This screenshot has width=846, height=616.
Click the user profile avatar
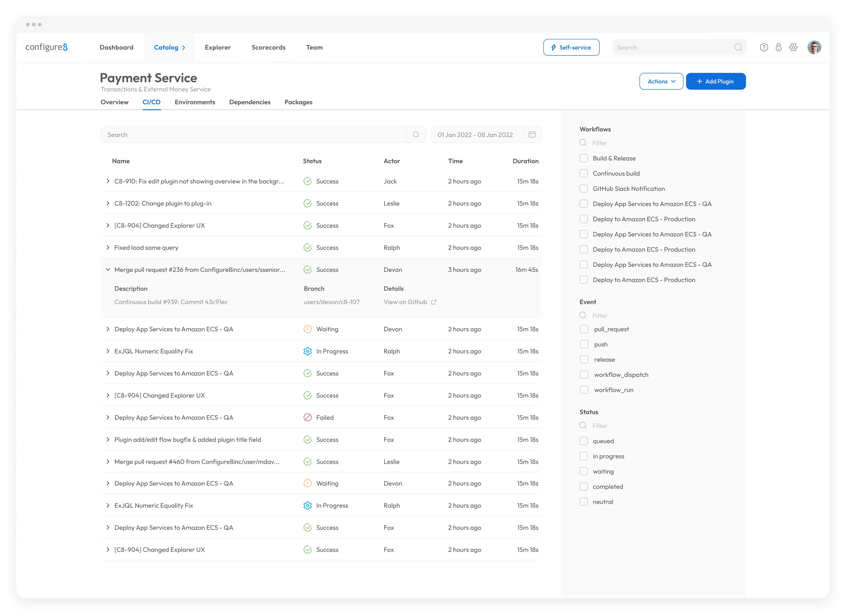point(814,47)
